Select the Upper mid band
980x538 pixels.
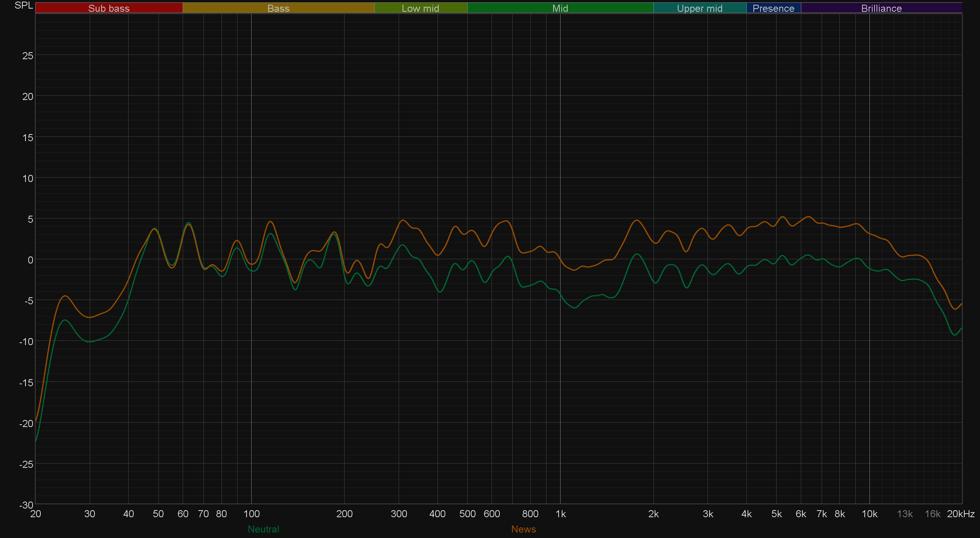[699, 8]
